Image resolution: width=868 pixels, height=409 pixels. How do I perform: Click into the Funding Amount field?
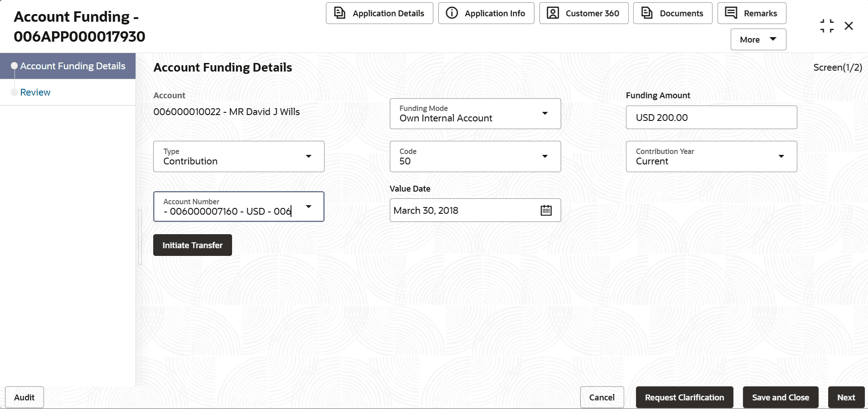pos(711,117)
